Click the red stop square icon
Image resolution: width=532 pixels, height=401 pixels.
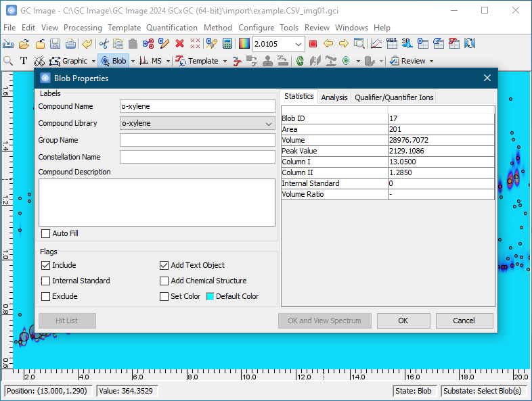(313, 44)
